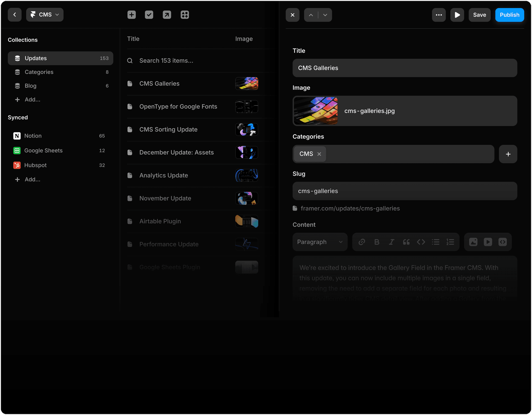Insert an image into content
This screenshot has height=415, width=532.
tap(473, 242)
